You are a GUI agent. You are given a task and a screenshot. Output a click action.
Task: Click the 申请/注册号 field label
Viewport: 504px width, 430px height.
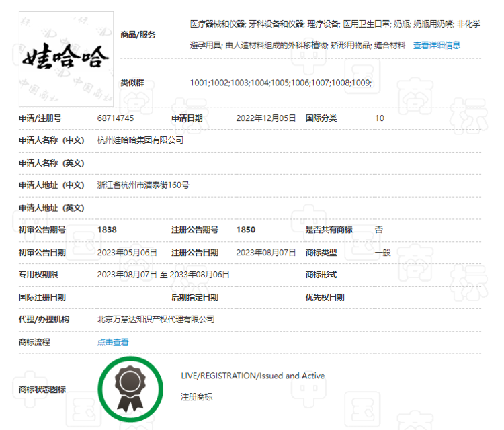point(40,118)
